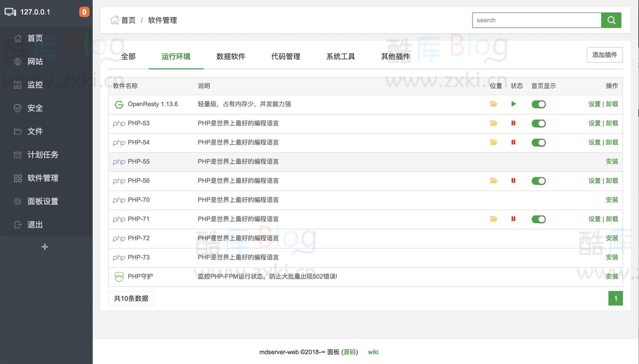Open the 文件 file manager from sidebar
Screen dimensions: 639x364
click(x=18, y=131)
